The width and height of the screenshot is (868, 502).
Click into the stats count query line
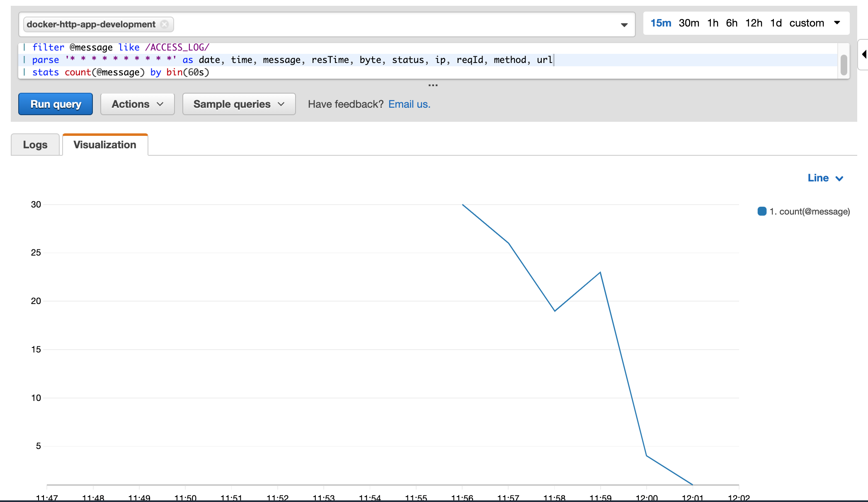[120, 72]
